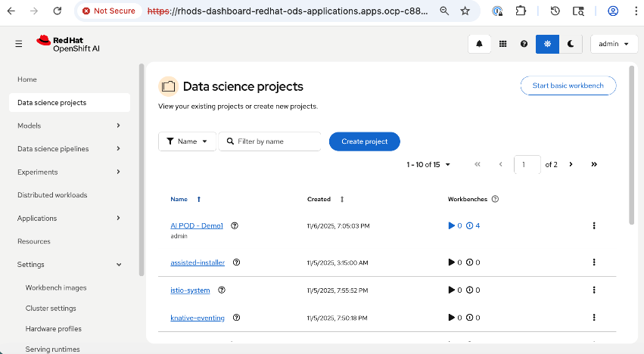The height and width of the screenshot is (354, 644).
Task: Go to Home in sidebar
Action: (x=27, y=79)
